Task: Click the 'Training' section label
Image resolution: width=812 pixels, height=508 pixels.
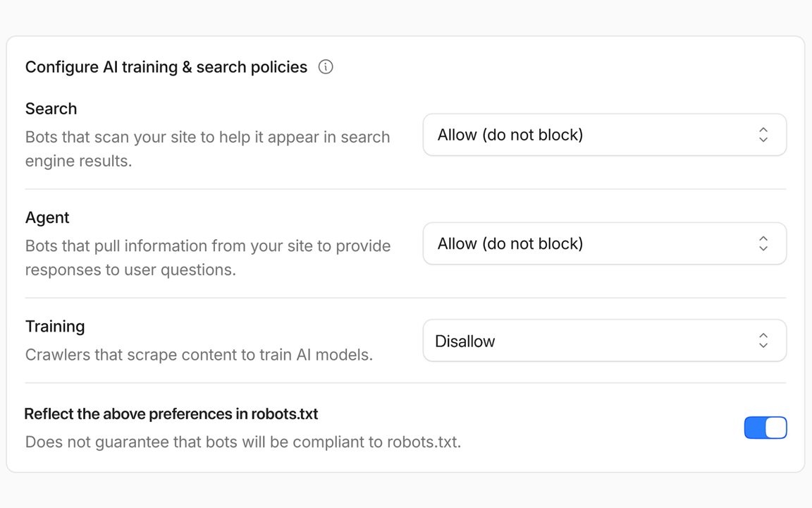Action: [x=55, y=327]
